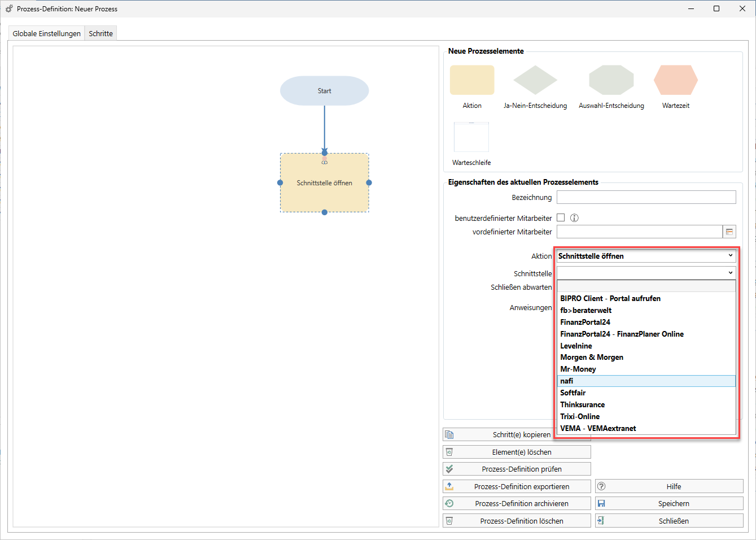Open the vordefinierter Mitarbeiter picker icon

729,232
